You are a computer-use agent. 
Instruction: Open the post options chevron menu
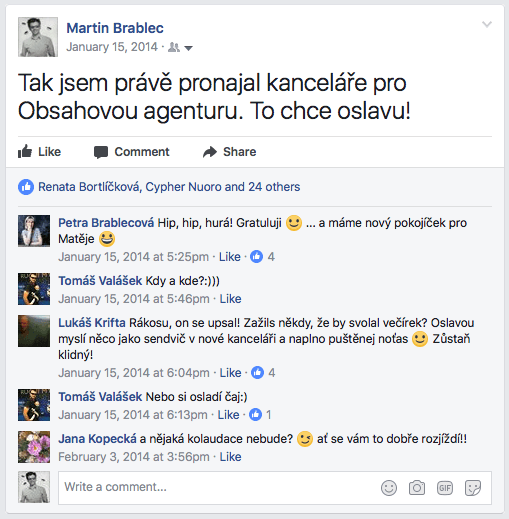point(487,24)
